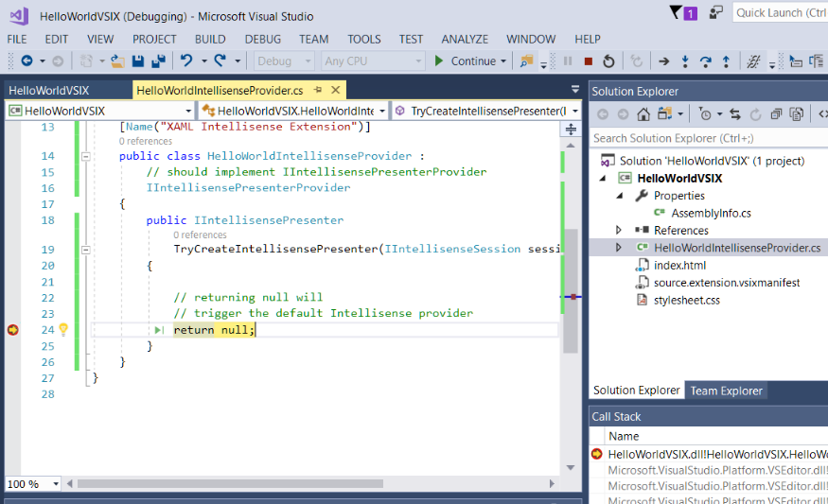Click the Search Solution Explorer field
This screenshot has height=504, width=828.
709,138
